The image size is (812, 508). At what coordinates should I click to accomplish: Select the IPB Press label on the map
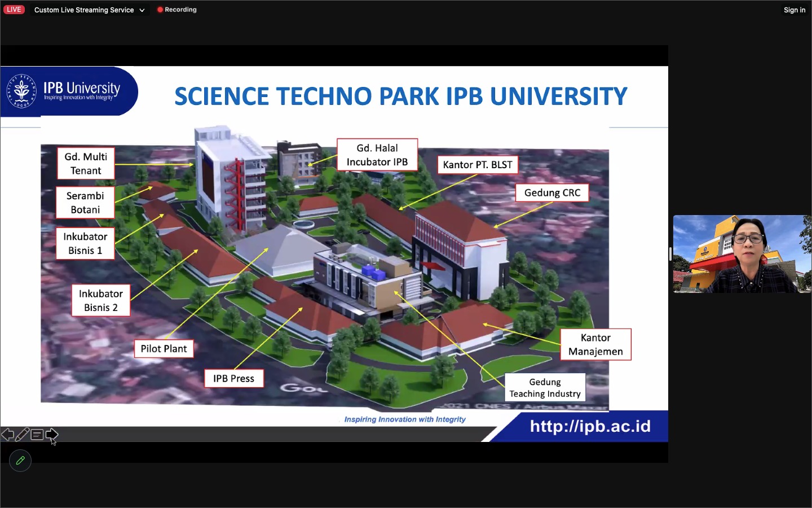pyautogui.click(x=233, y=378)
